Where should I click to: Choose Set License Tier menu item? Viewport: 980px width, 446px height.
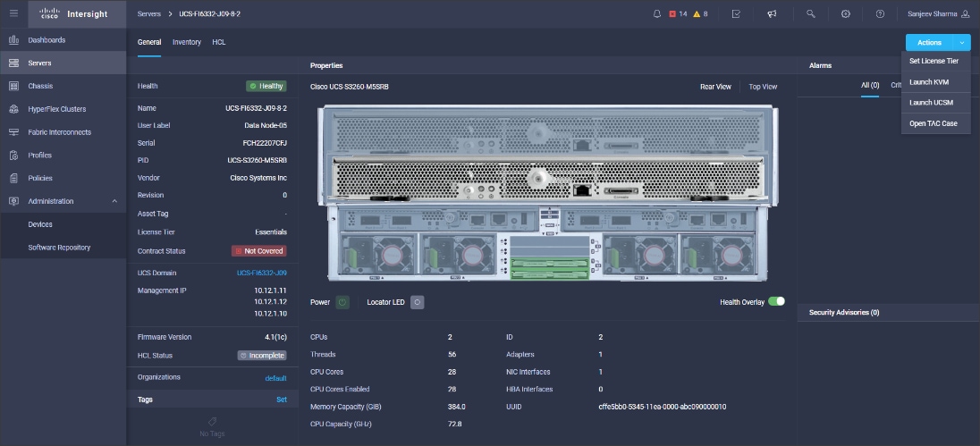(x=935, y=61)
